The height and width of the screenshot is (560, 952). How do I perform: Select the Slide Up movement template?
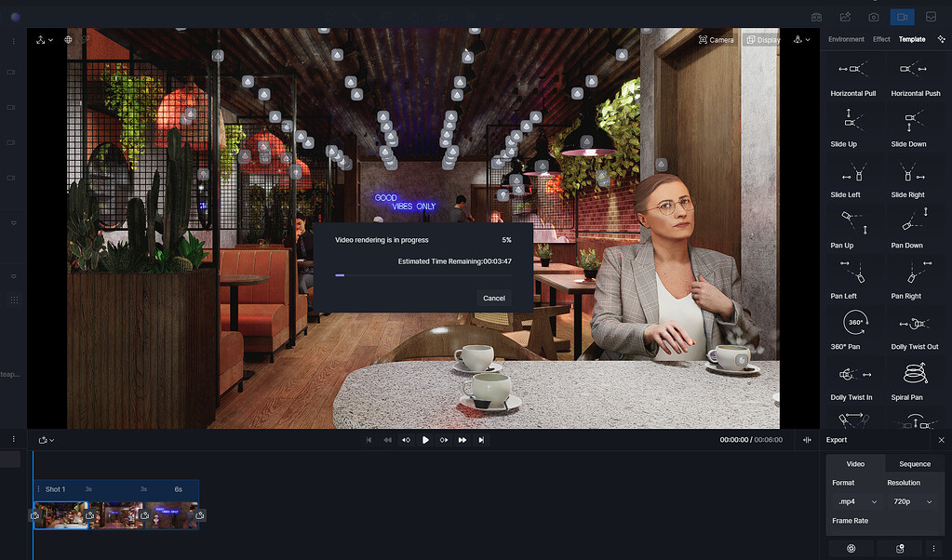pos(852,125)
